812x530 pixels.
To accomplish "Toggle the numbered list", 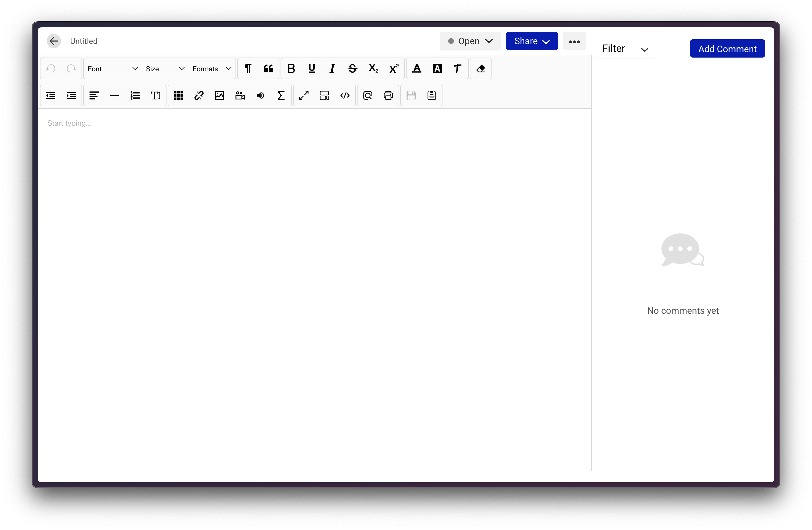I will point(135,95).
